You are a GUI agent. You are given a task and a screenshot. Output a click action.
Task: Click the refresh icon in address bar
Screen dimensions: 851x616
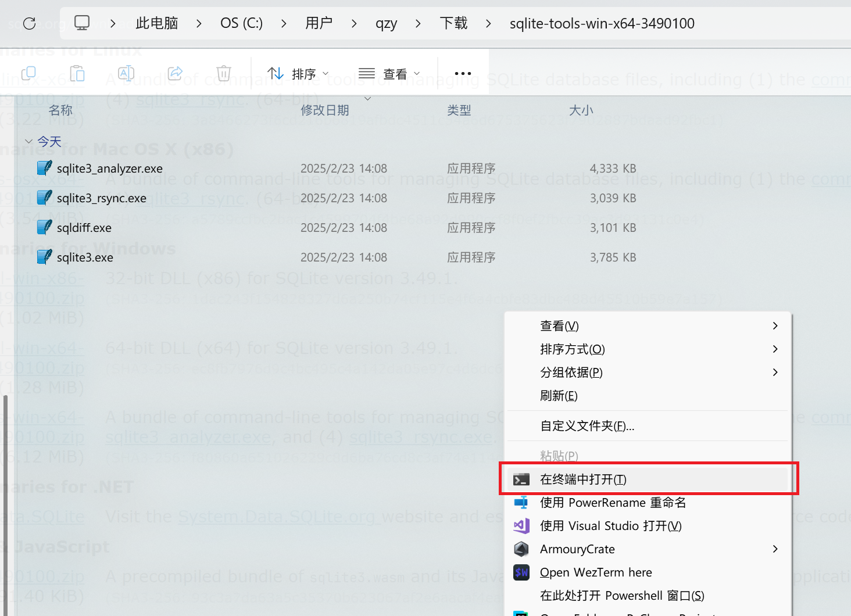(x=29, y=23)
